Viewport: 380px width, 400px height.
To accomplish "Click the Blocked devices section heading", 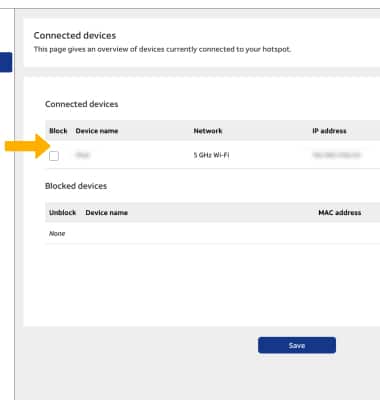I will pyautogui.click(x=76, y=186).
